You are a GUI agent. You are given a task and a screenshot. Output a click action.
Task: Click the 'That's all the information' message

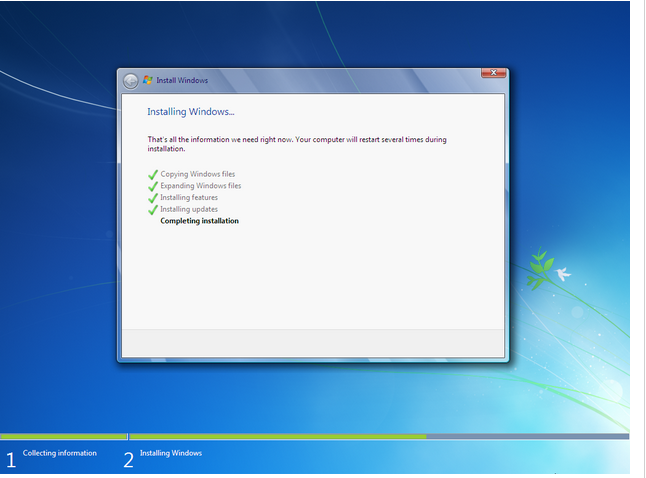[297, 144]
